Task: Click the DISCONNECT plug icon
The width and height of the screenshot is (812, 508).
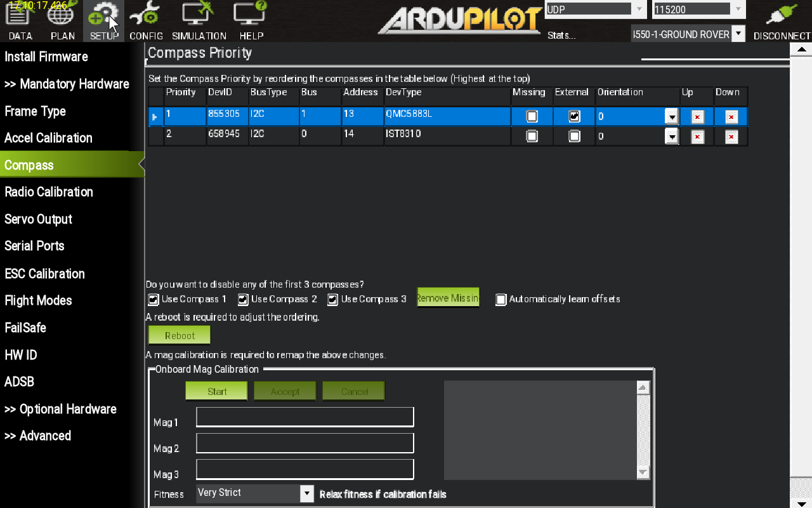Action: pos(782,22)
